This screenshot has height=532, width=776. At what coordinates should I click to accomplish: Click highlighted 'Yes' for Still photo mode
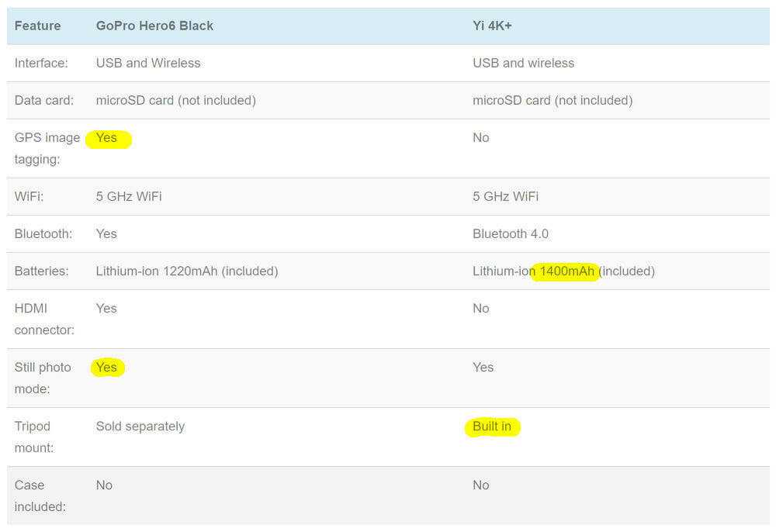107,367
